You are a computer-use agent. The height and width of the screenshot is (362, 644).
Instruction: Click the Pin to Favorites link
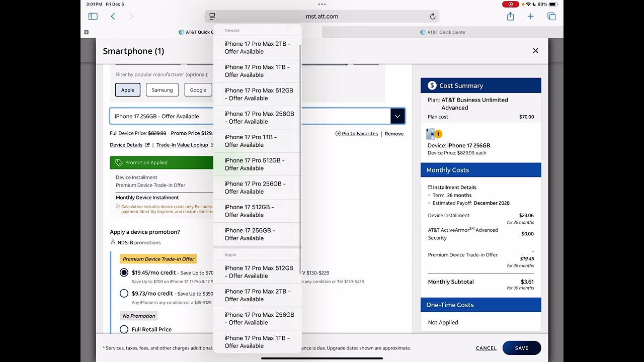[x=360, y=134]
